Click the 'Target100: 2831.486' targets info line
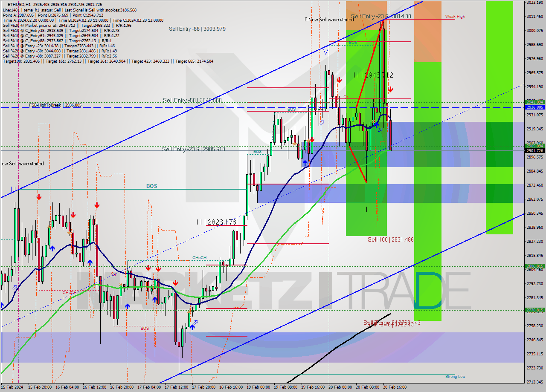The width and height of the screenshot is (546, 392). pos(108,61)
